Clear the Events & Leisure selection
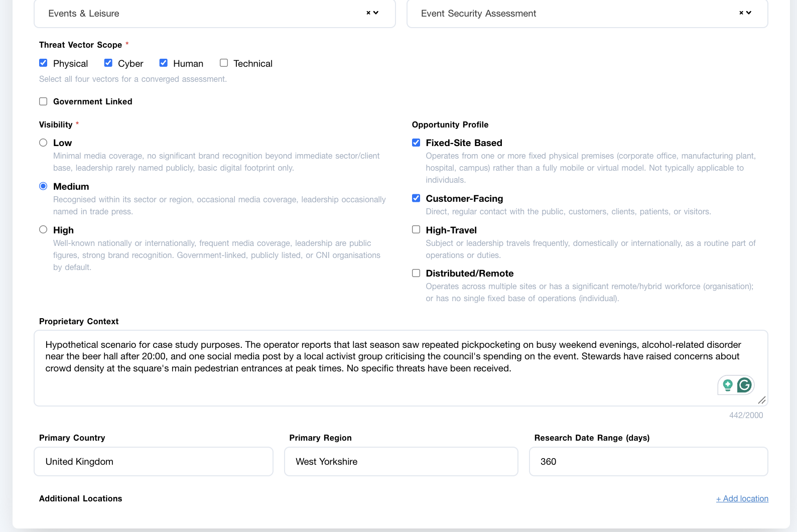The width and height of the screenshot is (797, 532). pos(368,13)
